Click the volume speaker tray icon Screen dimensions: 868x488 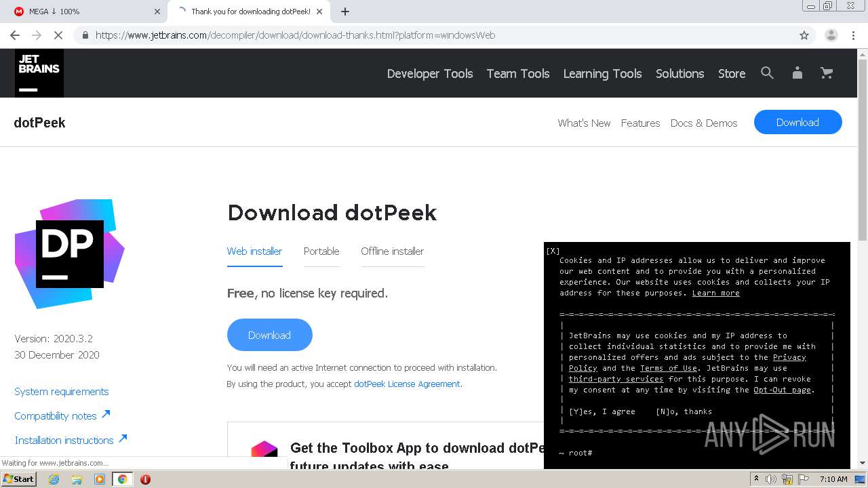coord(771,479)
